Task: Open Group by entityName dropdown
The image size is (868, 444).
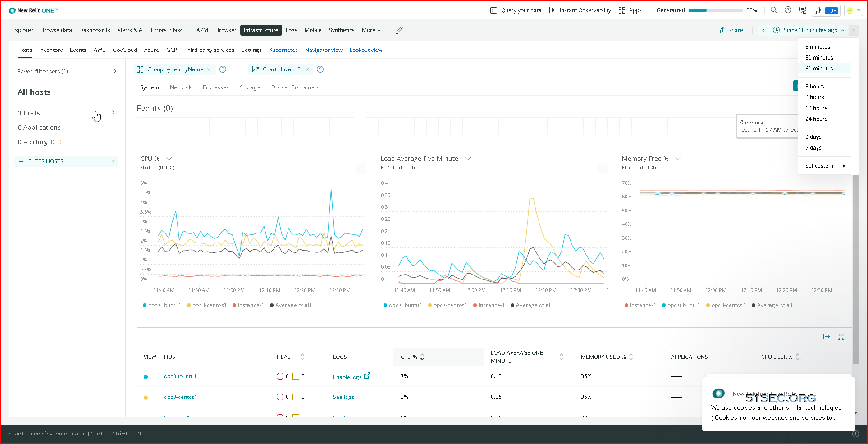Action: [x=174, y=69]
